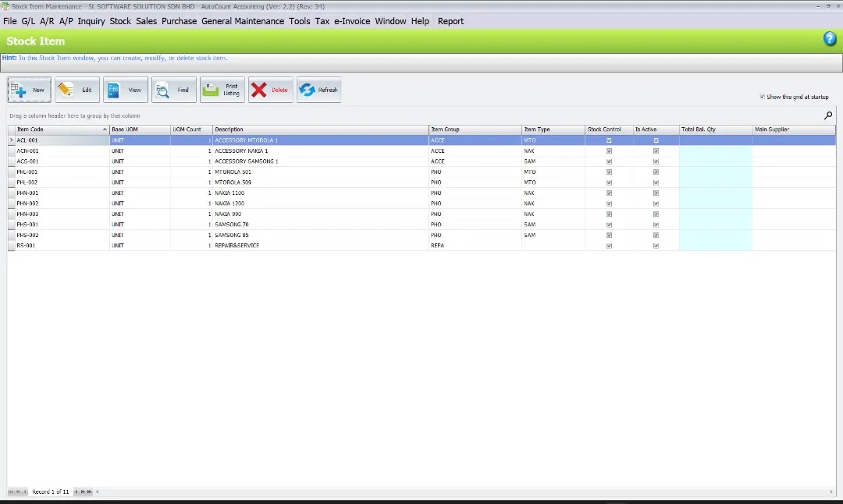The width and height of the screenshot is (843, 504).
Task: Advance to the next record
Action: (x=76, y=492)
